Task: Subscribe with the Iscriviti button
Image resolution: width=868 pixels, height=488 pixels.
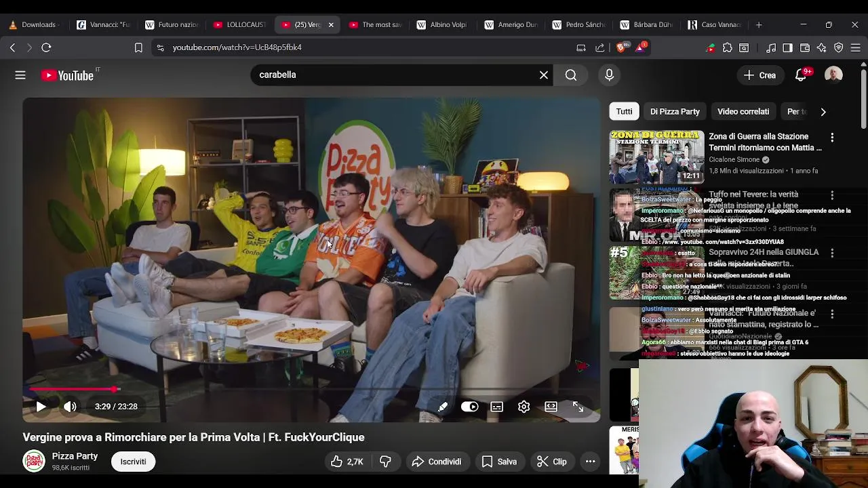Action: 133,462
